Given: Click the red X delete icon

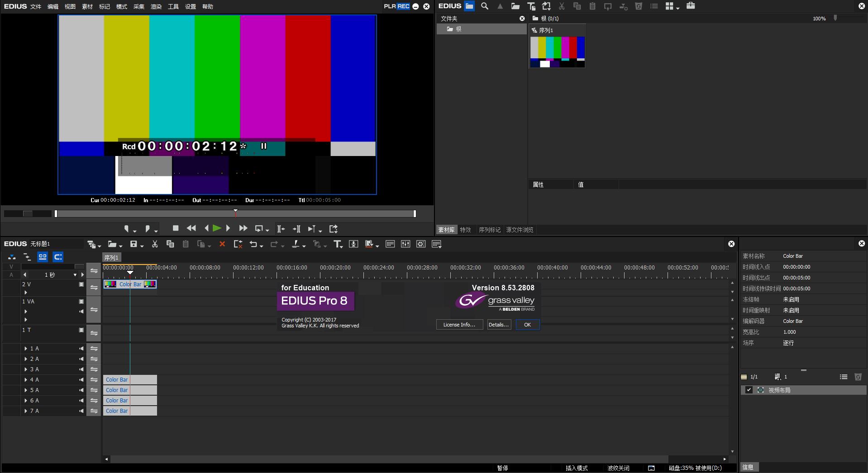Looking at the screenshot, I should [x=222, y=244].
